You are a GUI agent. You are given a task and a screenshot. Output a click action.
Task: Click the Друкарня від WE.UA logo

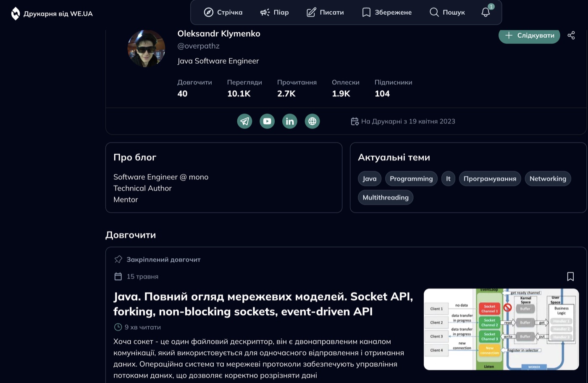point(52,13)
